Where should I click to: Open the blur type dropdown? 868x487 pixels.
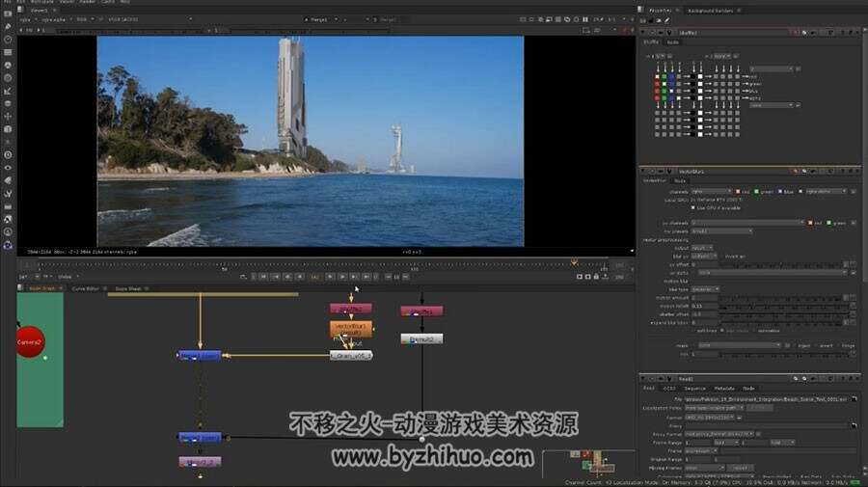pyautogui.click(x=705, y=289)
